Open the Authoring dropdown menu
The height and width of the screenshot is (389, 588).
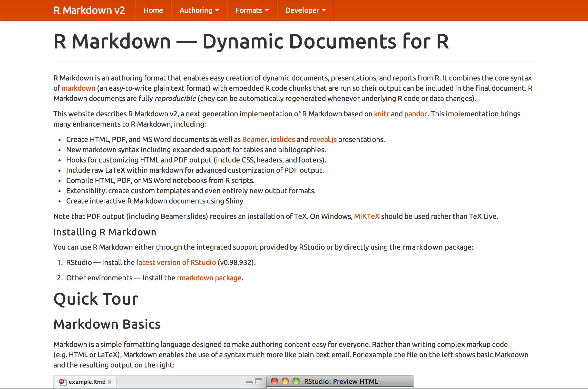click(x=199, y=10)
